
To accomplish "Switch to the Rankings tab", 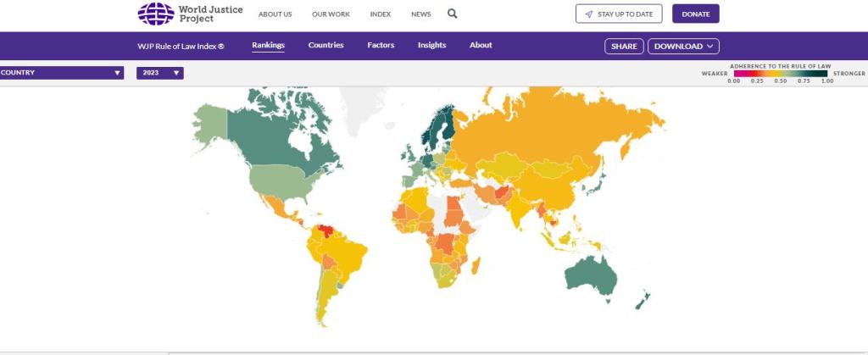I will (x=268, y=46).
